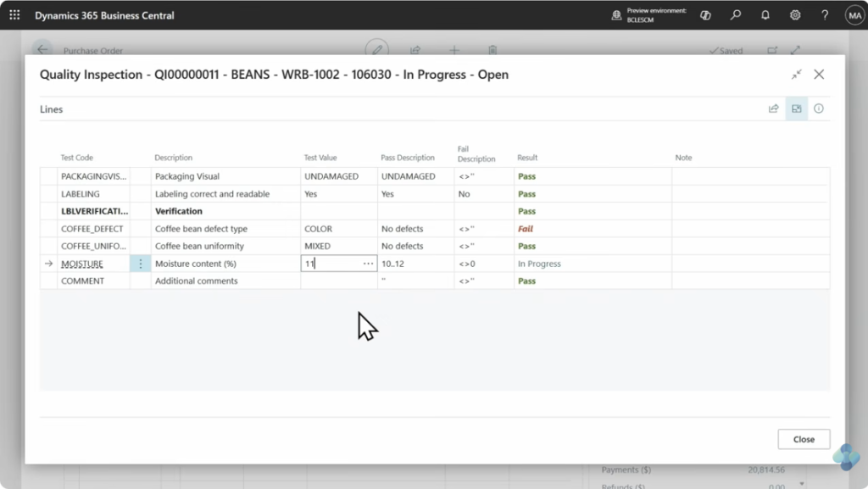Image resolution: width=868 pixels, height=489 pixels.
Task: Open the notifications bell
Action: click(765, 15)
